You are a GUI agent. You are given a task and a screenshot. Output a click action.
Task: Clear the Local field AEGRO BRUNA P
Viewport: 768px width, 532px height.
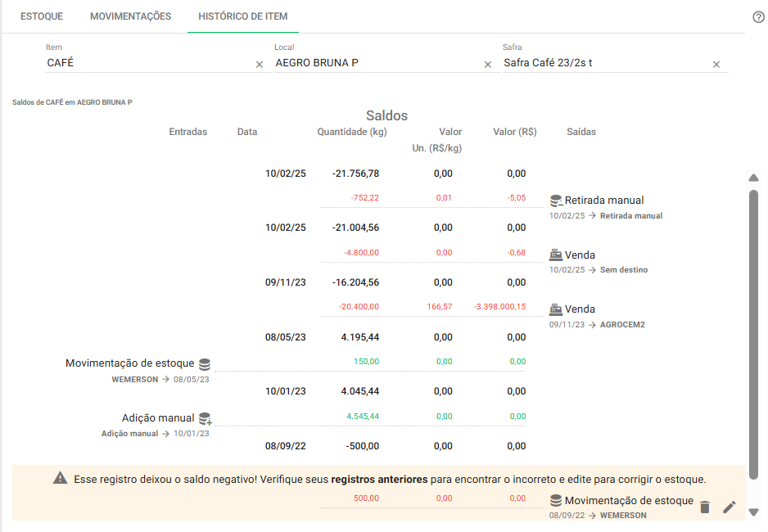488,64
